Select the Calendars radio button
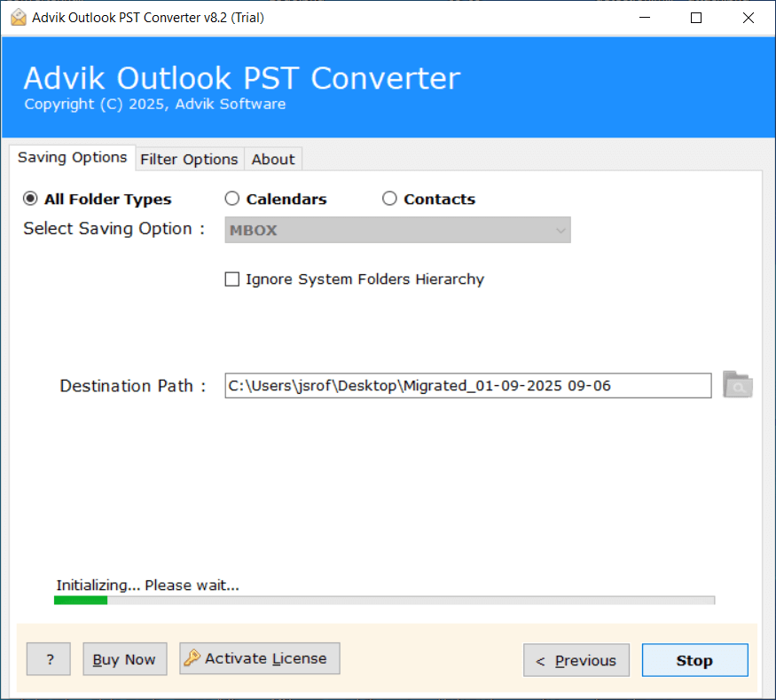Image resolution: width=776 pixels, height=700 pixels. click(232, 199)
